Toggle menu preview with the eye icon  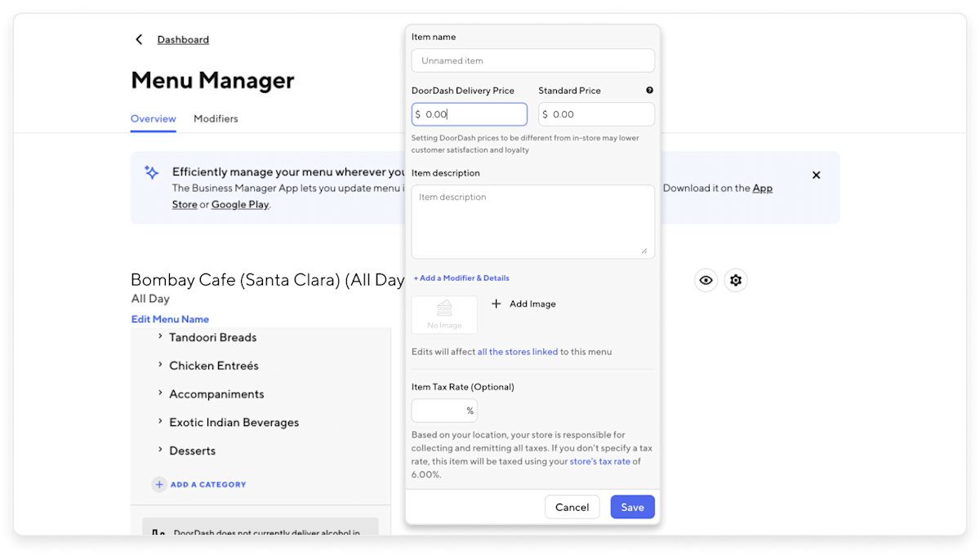(x=706, y=280)
